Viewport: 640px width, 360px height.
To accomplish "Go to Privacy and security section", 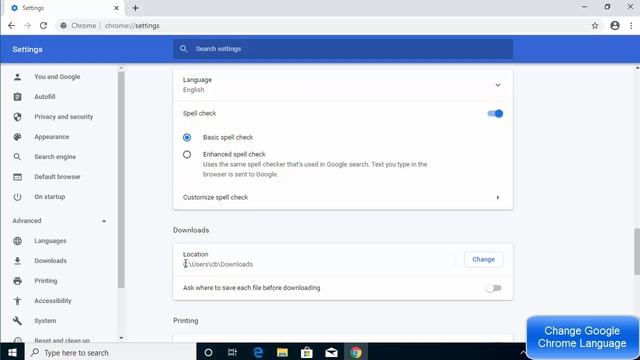I will pyautogui.click(x=64, y=117).
